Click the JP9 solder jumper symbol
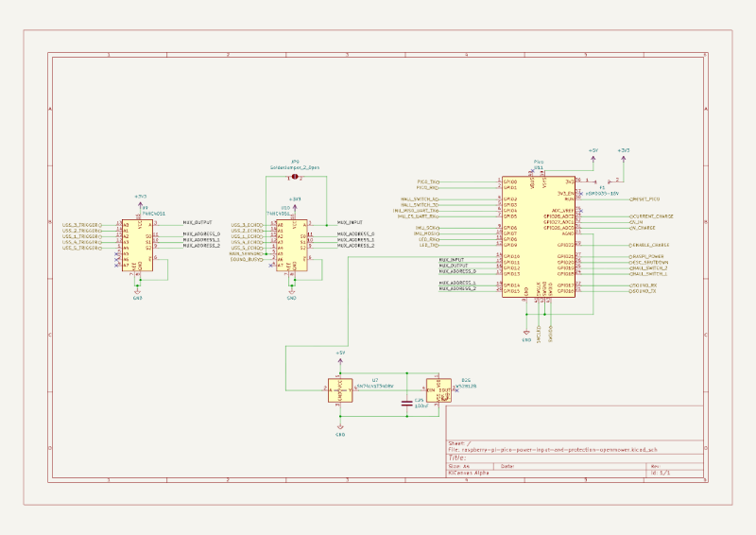 tap(295, 177)
